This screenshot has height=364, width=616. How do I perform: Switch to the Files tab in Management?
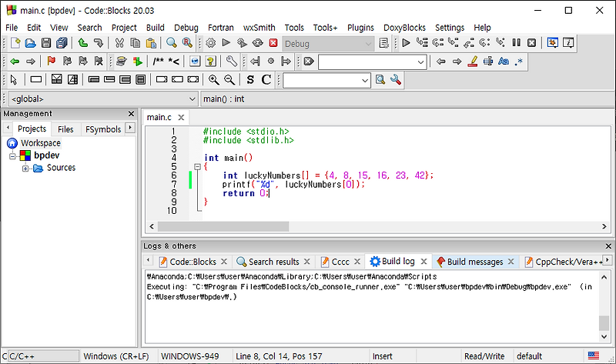(65, 129)
